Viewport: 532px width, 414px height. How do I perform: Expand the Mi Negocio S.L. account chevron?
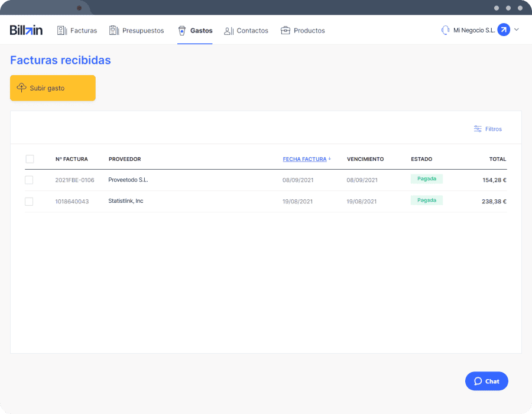click(x=517, y=30)
